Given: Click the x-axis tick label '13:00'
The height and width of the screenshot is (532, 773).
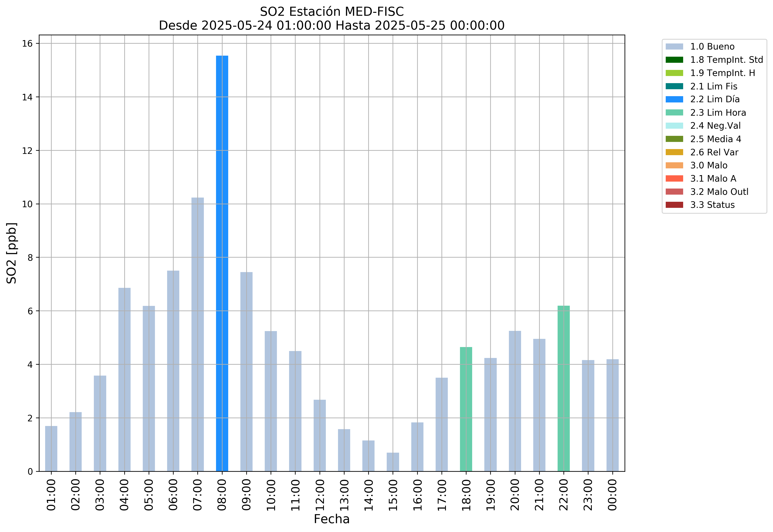Looking at the screenshot, I should [x=344, y=495].
